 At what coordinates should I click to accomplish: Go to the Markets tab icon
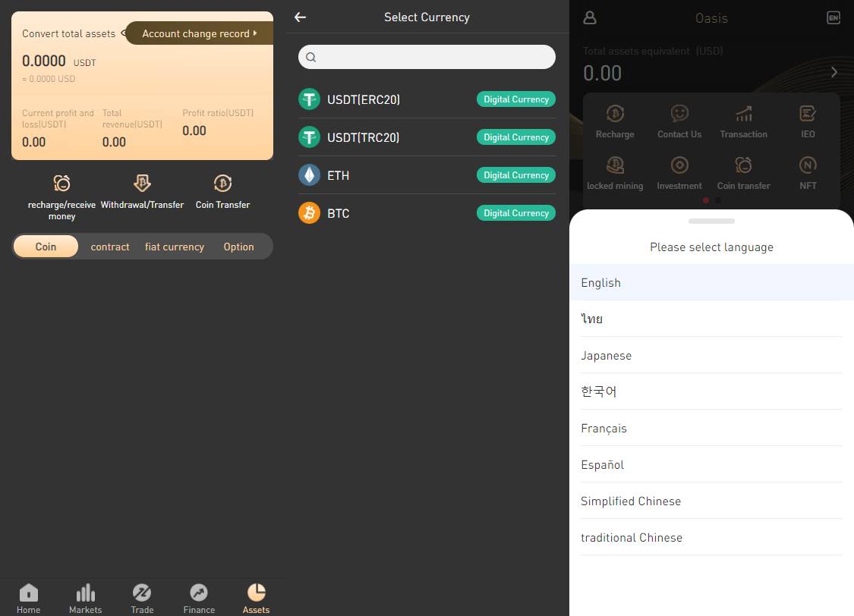point(86,592)
